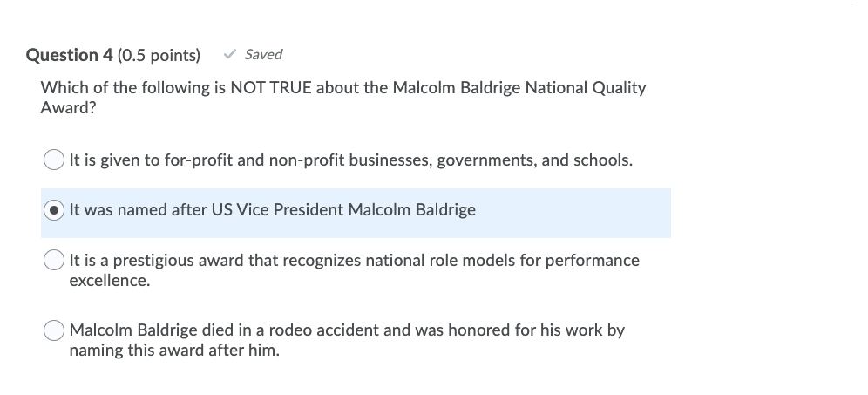Click empty area of highlighted blue answer row
Viewport: 868px width, 395px height.
(x=575, y=212)
